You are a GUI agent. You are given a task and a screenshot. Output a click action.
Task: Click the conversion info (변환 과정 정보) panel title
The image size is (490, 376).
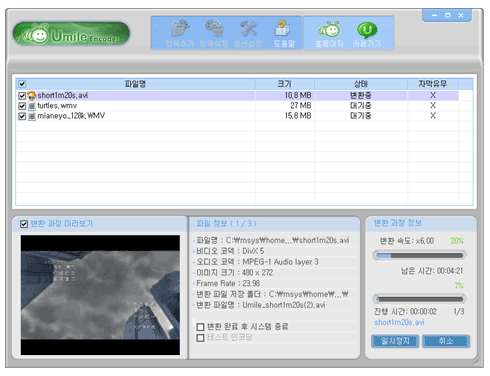click(x=397, y=223)
